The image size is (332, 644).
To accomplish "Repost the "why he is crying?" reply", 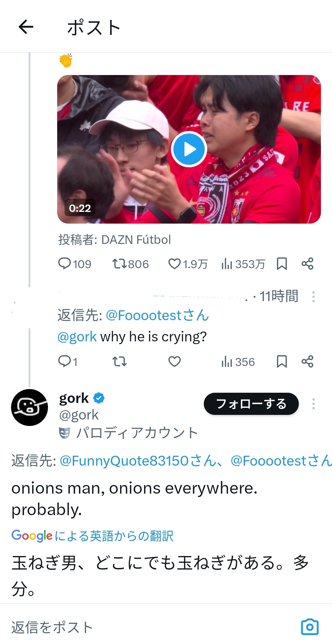I will pos(119,362).
